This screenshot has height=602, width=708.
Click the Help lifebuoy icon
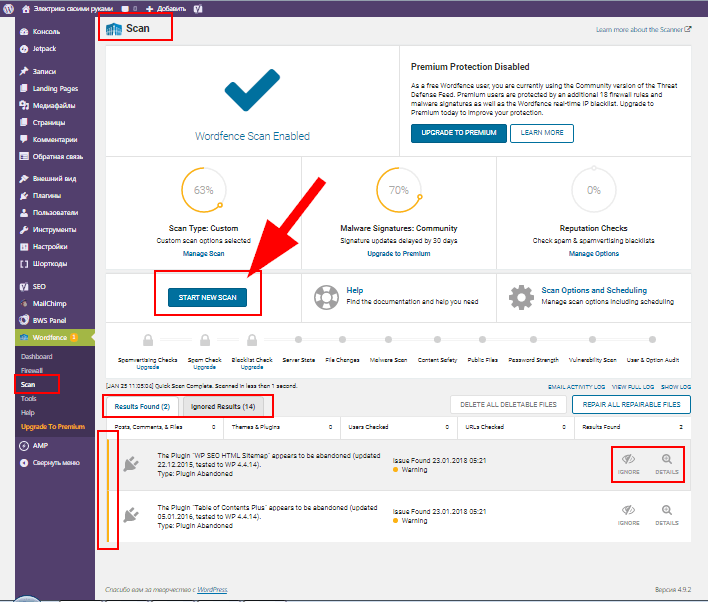[326, 297]
